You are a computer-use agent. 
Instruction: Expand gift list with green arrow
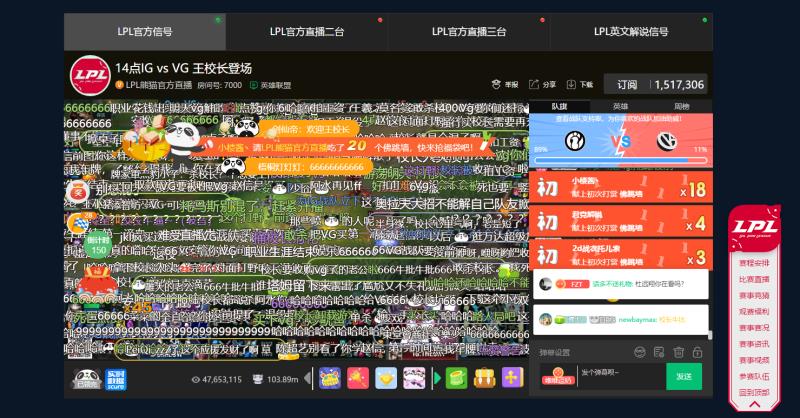pyautogui.click(x=437, y=378)
